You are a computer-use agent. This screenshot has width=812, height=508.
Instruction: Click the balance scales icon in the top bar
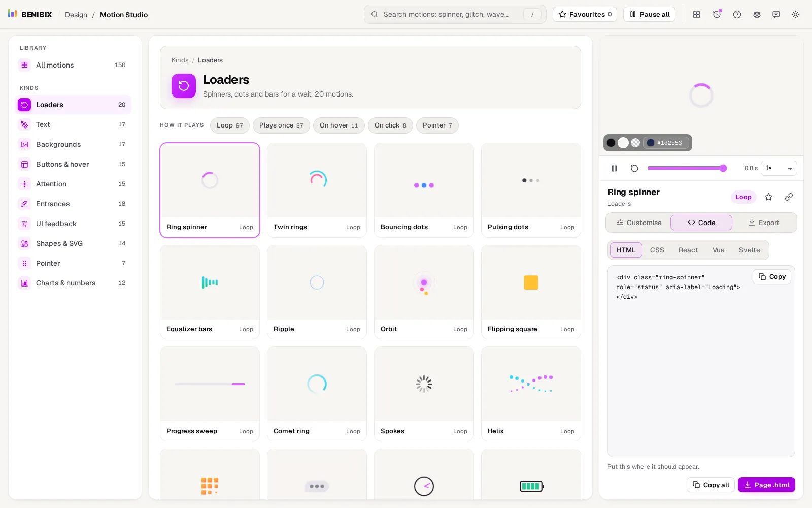(x=757, y=14)
